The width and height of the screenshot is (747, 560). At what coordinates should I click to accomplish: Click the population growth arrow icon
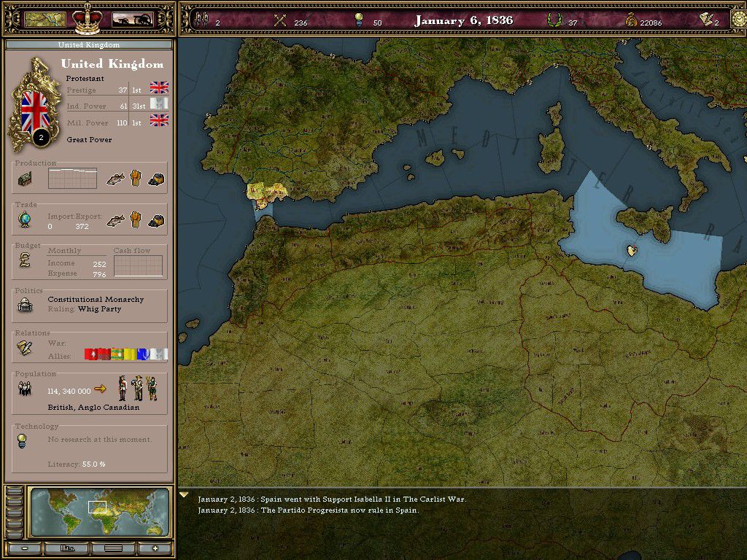coord(100,389)
